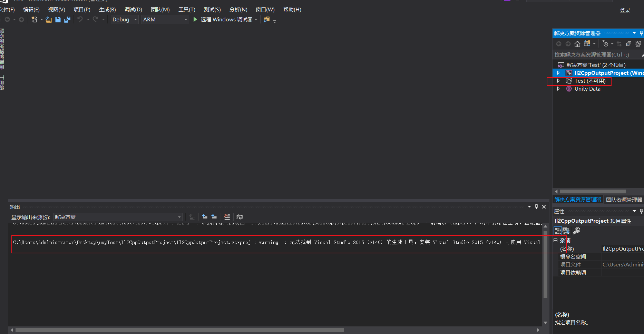
Task: Click the Solution Explorer horizontal scrollbar
Action: point(593,191)
